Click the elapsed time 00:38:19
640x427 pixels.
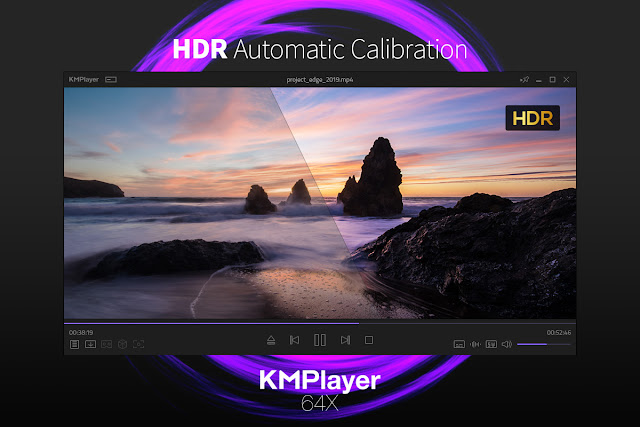[x=81, y=333]
